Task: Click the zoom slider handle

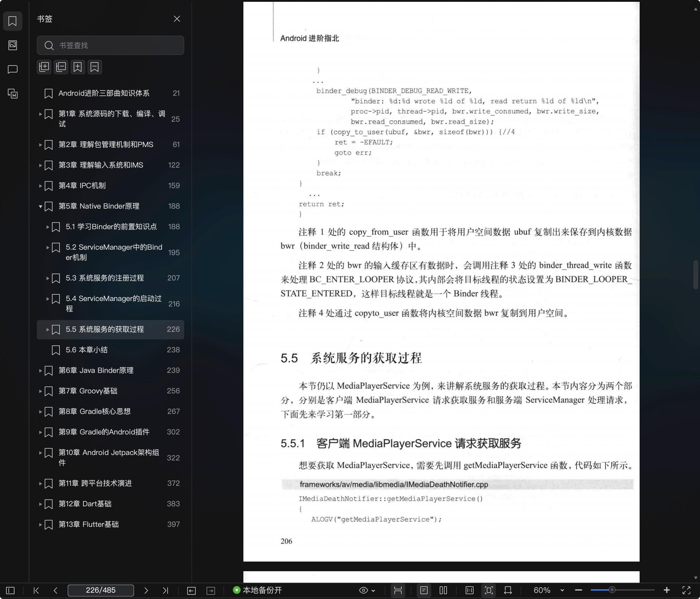Action: (x=612, y=590)
